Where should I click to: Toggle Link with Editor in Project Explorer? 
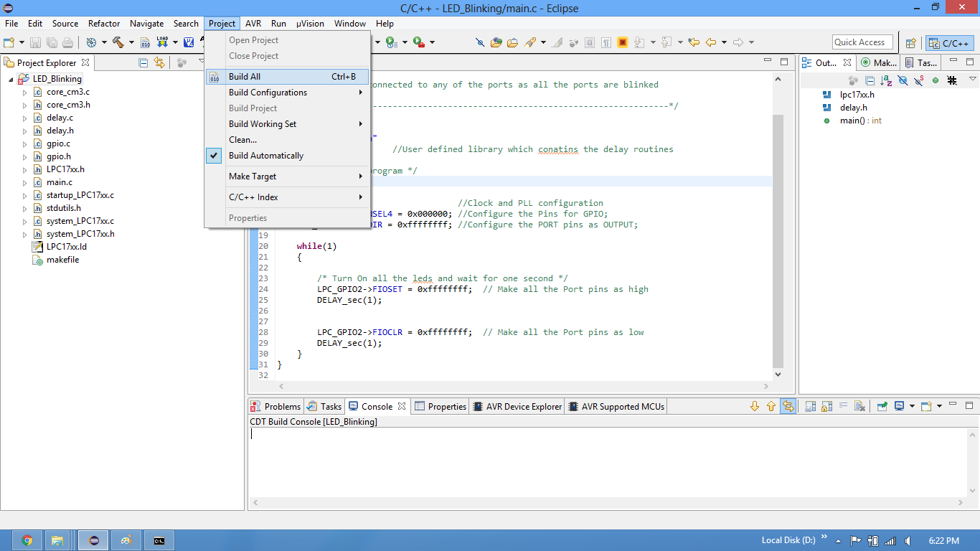(159, 62)
